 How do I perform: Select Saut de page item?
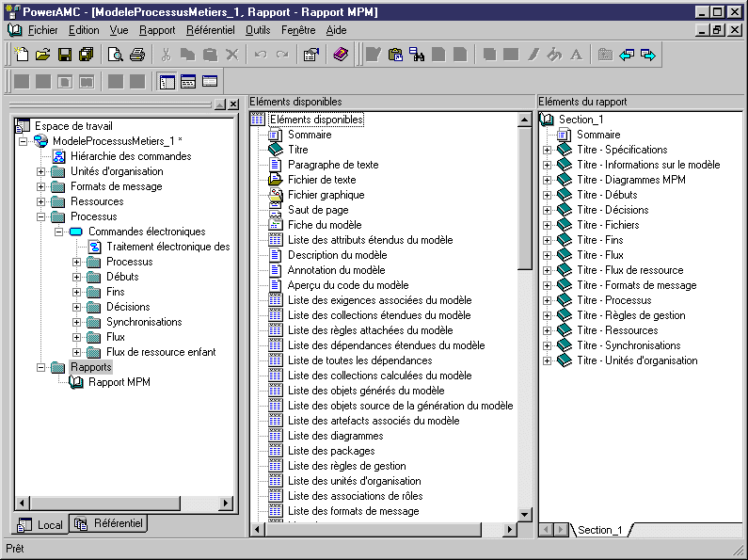click(318, 210)
